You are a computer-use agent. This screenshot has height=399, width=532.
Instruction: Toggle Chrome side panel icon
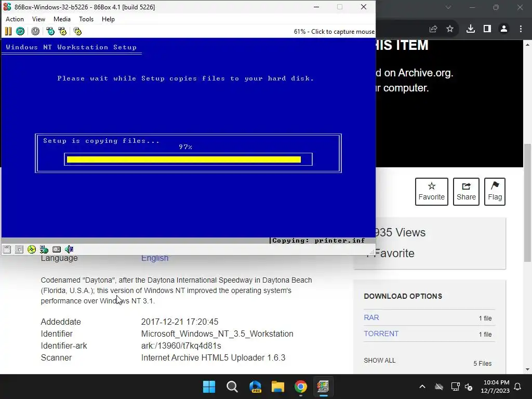[487, 29]
